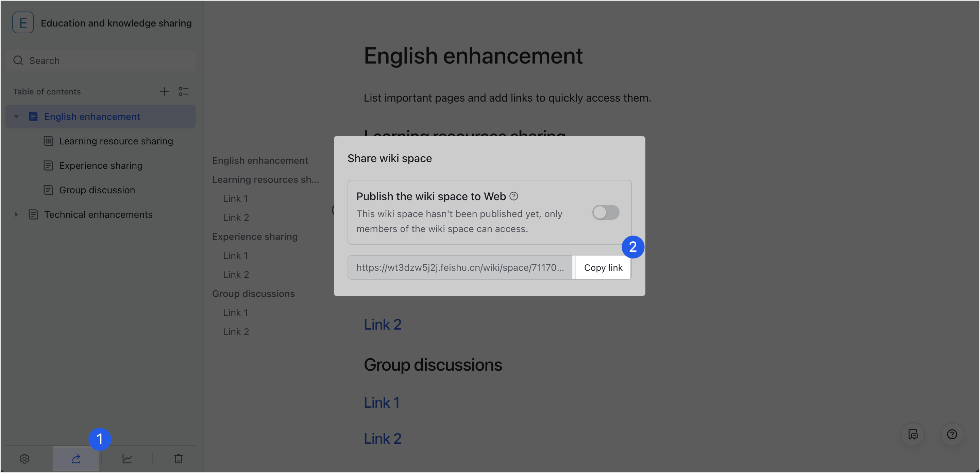Open wiki space settings gear

25,458
